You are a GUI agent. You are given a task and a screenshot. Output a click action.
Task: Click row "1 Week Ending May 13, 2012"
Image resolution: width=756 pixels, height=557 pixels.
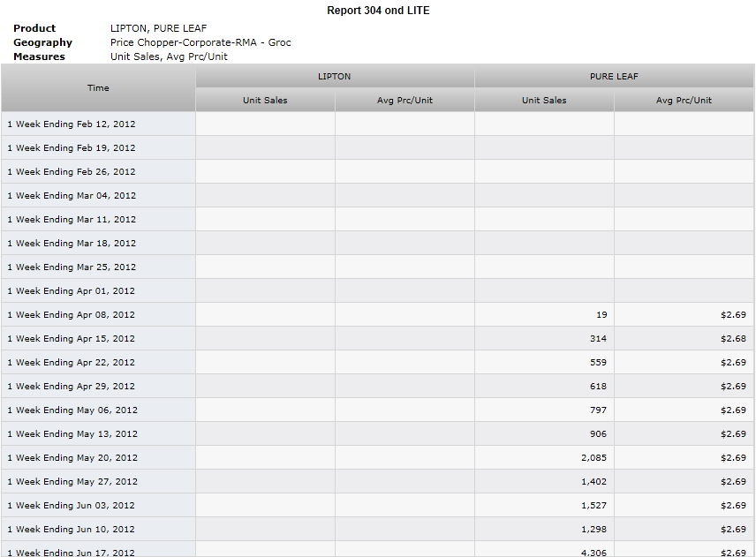[x=377, y=434]
